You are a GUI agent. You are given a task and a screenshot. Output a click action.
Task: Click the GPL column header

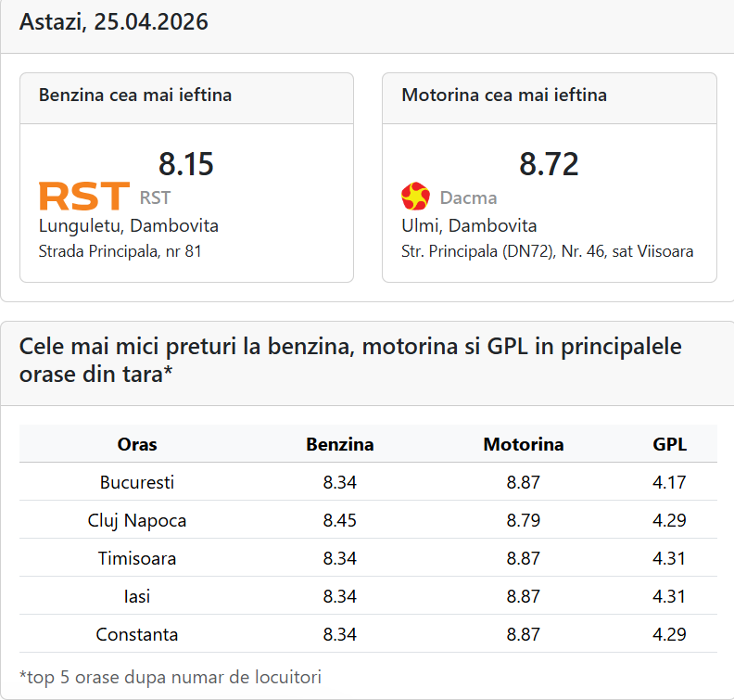[669, 444]
